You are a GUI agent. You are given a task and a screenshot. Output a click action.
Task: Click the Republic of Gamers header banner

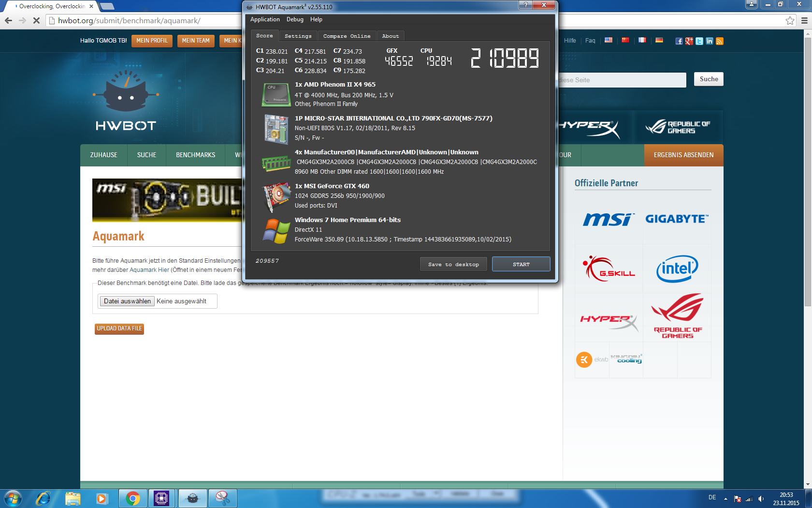click(x=678, y=127)
